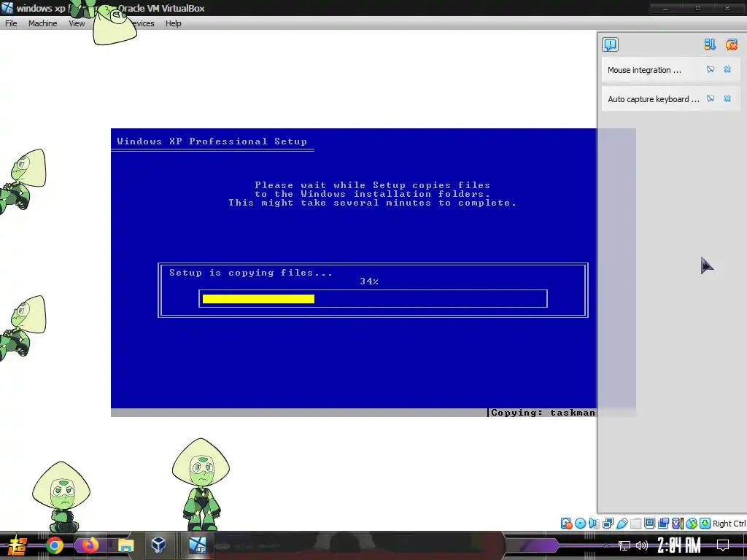Open the Windows action center icon
747x560 pixels.
pyautogui.click(x=723, y=545)
